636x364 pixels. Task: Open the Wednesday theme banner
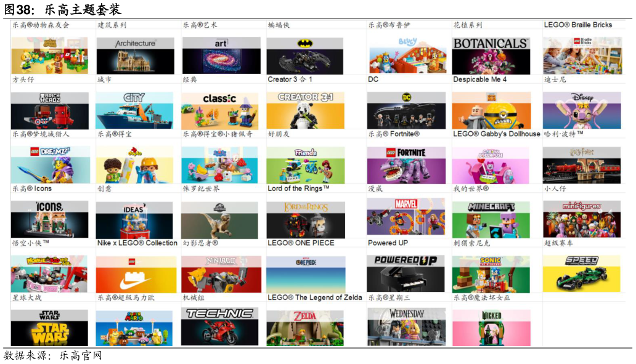coord(406,327)
